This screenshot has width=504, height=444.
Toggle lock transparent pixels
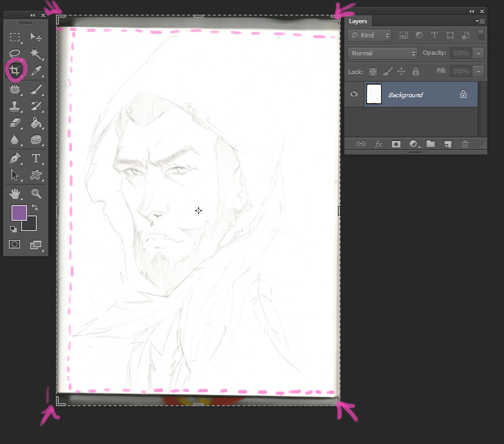pyautogui.click(x=373, y=71)
